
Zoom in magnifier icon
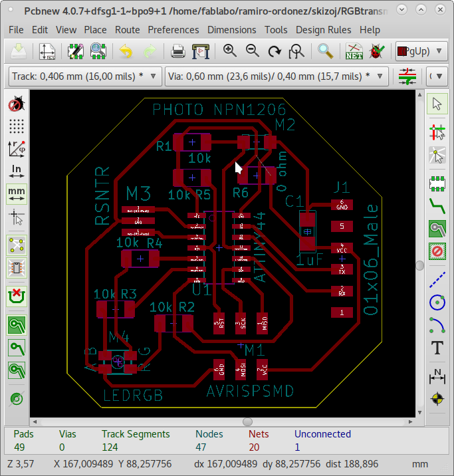click(230, 51)
